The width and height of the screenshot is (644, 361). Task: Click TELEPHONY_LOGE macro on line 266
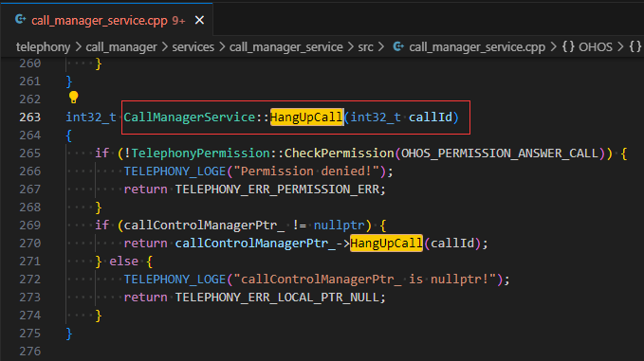point(175,171)
